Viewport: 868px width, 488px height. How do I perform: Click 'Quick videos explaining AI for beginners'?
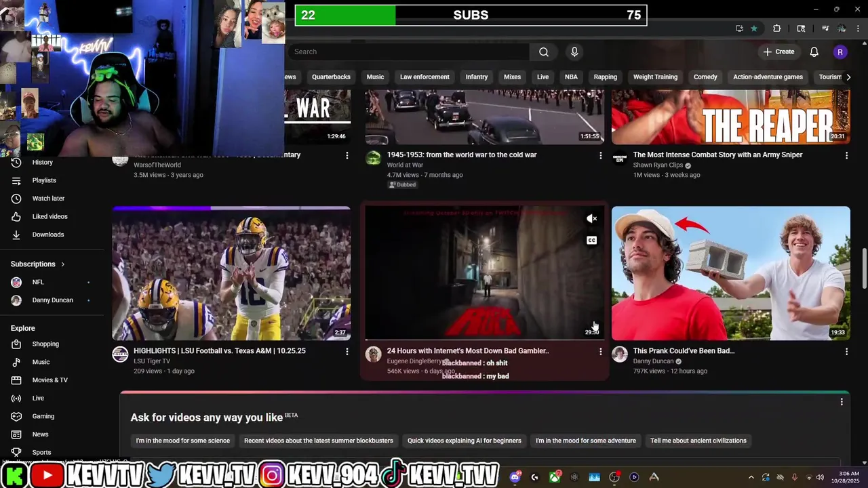pyautogui.click(x=464, y=441)
